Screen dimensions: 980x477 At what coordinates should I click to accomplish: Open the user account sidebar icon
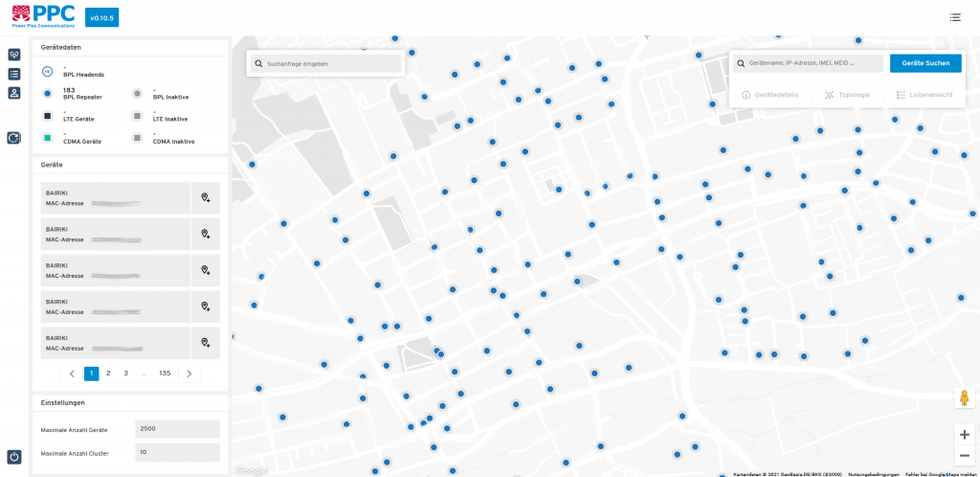14,93
